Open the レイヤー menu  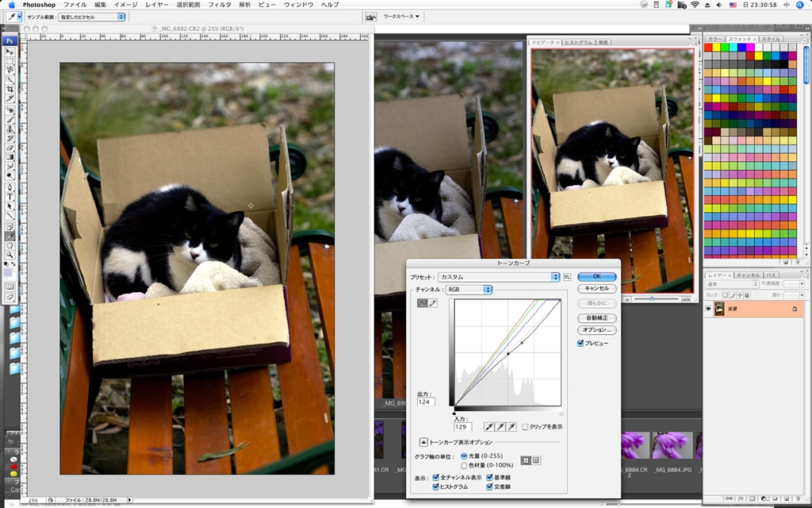156,5
